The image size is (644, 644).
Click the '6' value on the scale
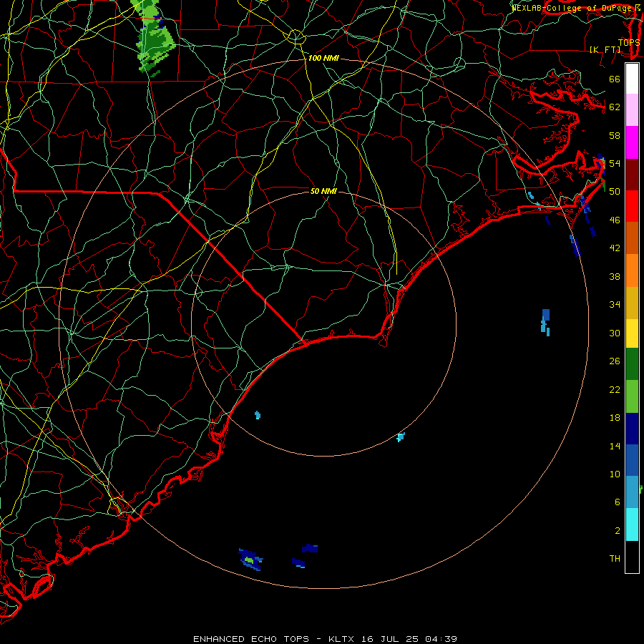(617, 502)
